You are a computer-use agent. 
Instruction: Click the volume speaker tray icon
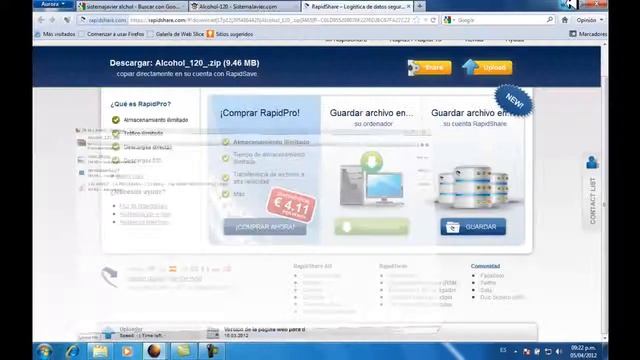point(558,351)
